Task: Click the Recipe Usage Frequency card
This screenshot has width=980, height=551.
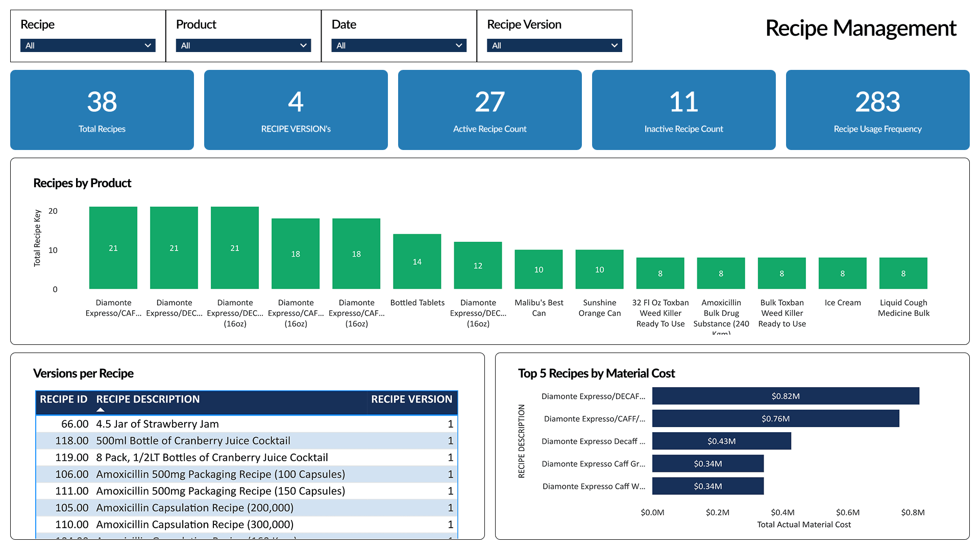Action: pos(877,110)
